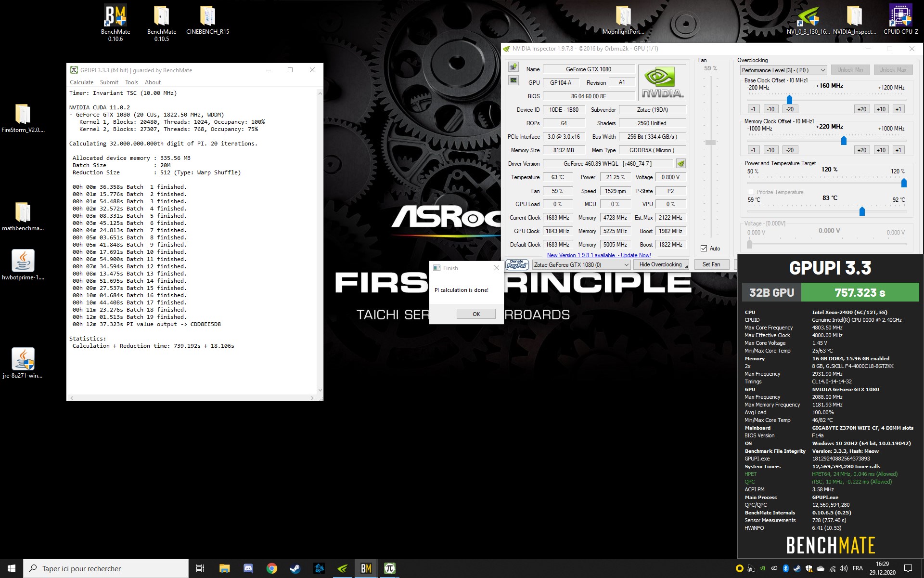The image size is (924, 578).
Task: Toggle Priorize Temperature checkbox
Action: pos(751,192)
